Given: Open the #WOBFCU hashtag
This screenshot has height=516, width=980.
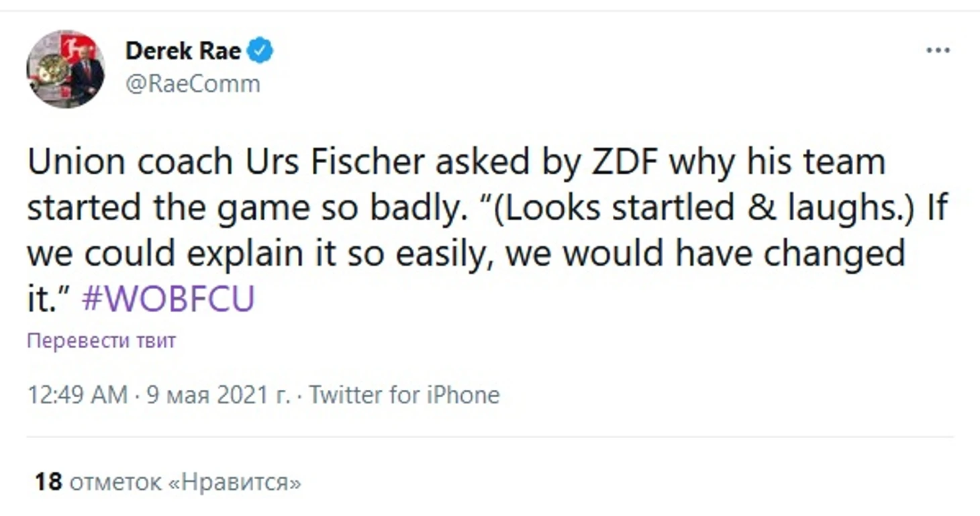Looking at the screenshot, I should point(168,299).
